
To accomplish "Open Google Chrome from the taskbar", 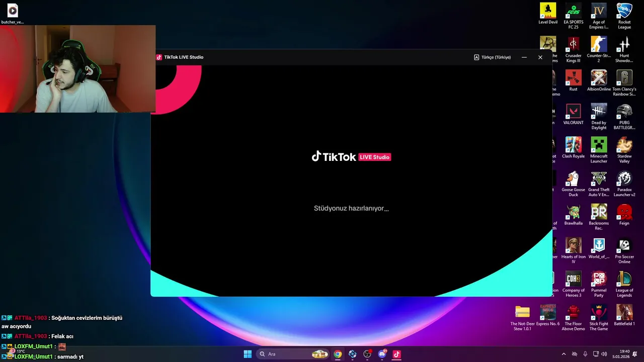I will pos(338,354).
